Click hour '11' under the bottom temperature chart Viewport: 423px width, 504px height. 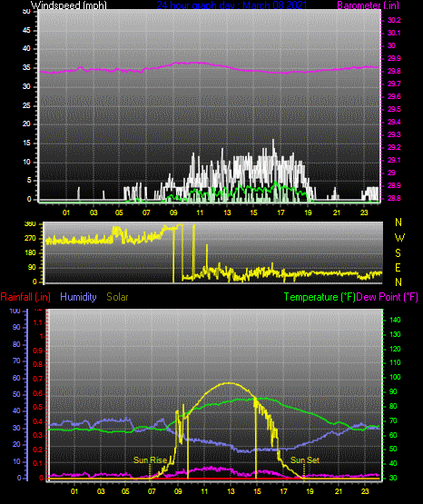tap(204, 491)
